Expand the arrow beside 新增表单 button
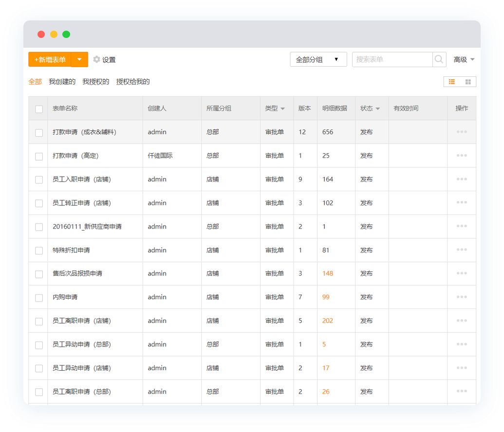The width and height of the screenshot is (504, 432). coord(79,59)
